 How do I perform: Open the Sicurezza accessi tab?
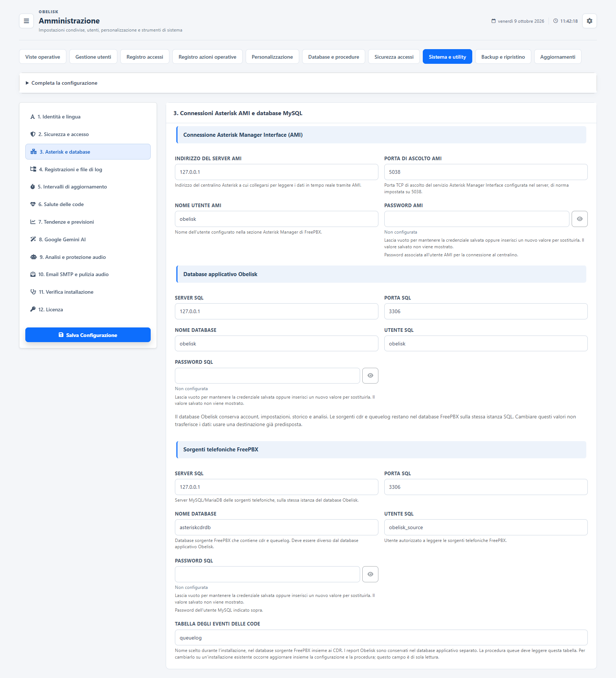(394, 57)
